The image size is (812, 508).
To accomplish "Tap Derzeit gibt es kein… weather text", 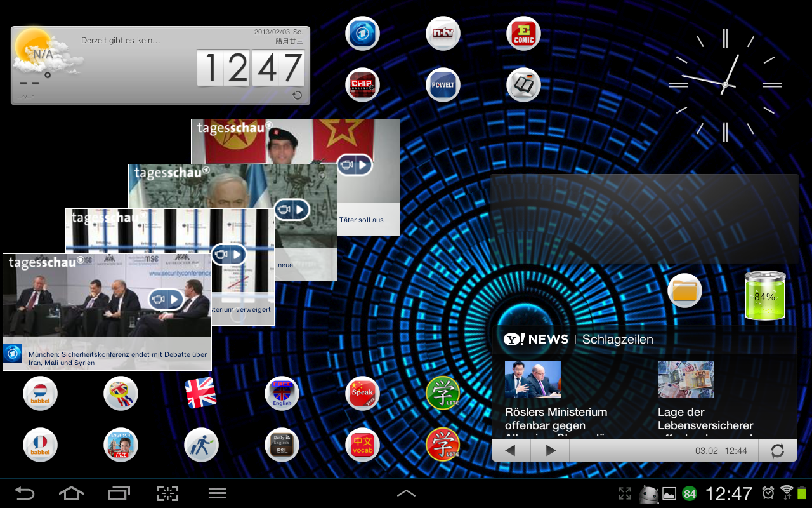I will tap(121, 41).
